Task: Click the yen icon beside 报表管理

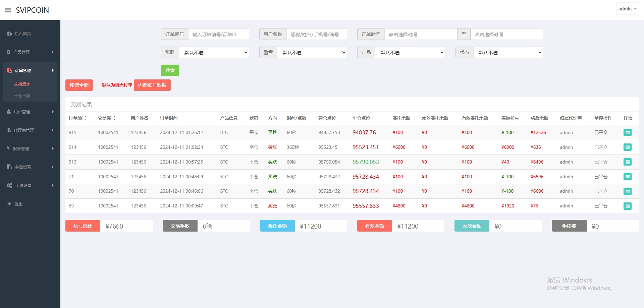Action: click(8, 148)
